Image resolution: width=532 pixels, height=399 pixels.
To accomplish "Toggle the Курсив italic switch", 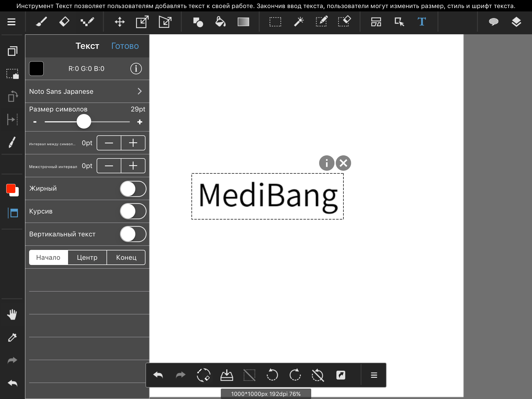I will (x=133, y=211).
